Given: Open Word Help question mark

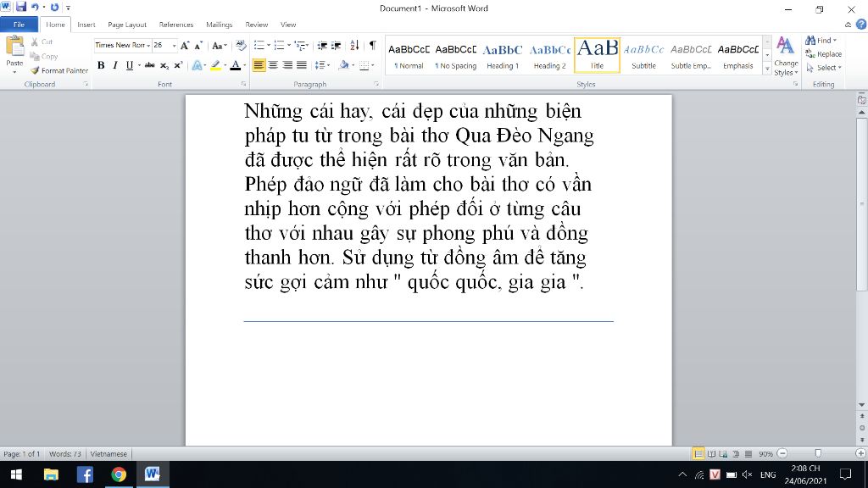Looking at the screenshot, I should 861,25.
